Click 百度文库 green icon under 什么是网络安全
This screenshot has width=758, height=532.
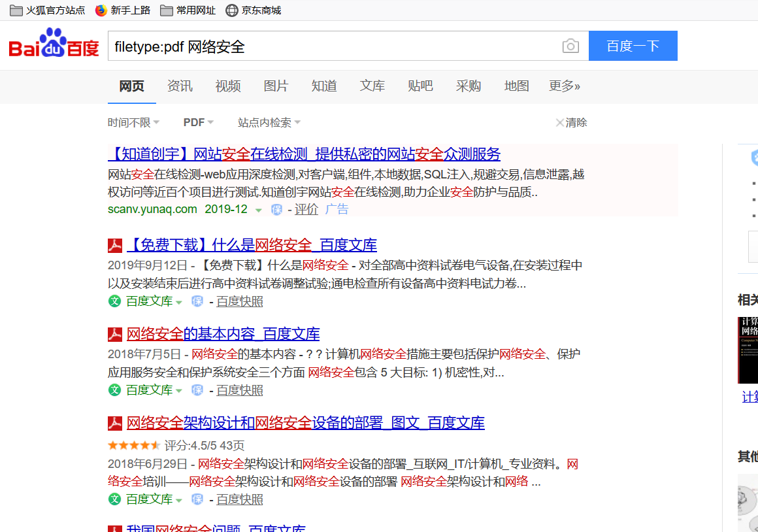click(114, 301)
